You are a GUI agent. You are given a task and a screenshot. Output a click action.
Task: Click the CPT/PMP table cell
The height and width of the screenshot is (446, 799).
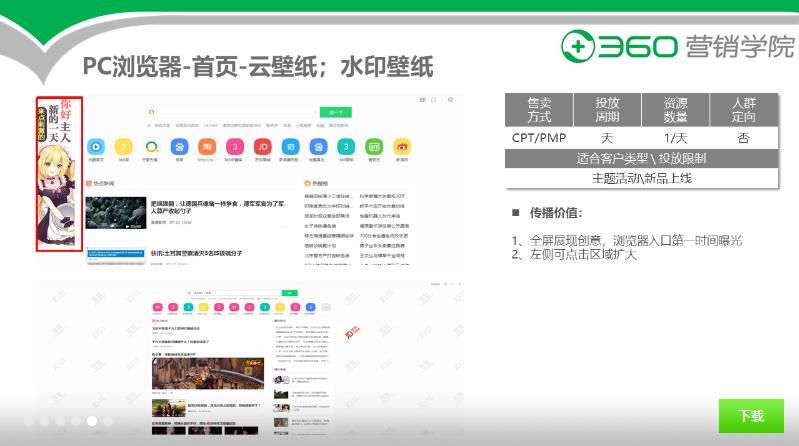tap(539, 138)
